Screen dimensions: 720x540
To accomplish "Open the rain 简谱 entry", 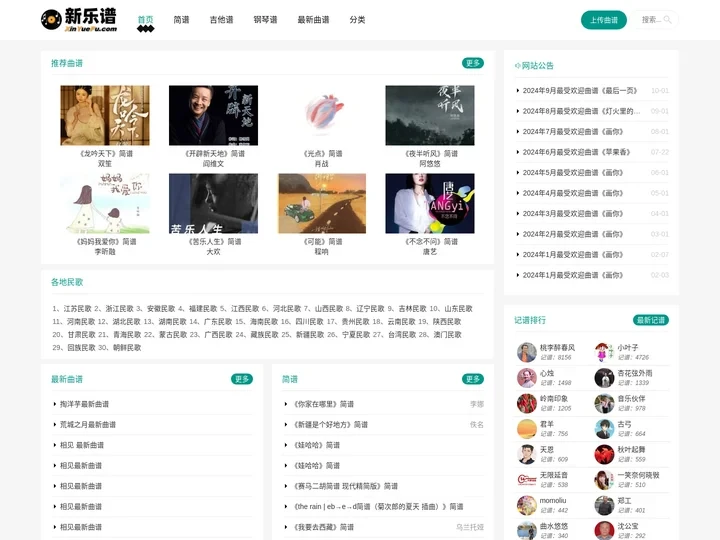I will 379,506.
